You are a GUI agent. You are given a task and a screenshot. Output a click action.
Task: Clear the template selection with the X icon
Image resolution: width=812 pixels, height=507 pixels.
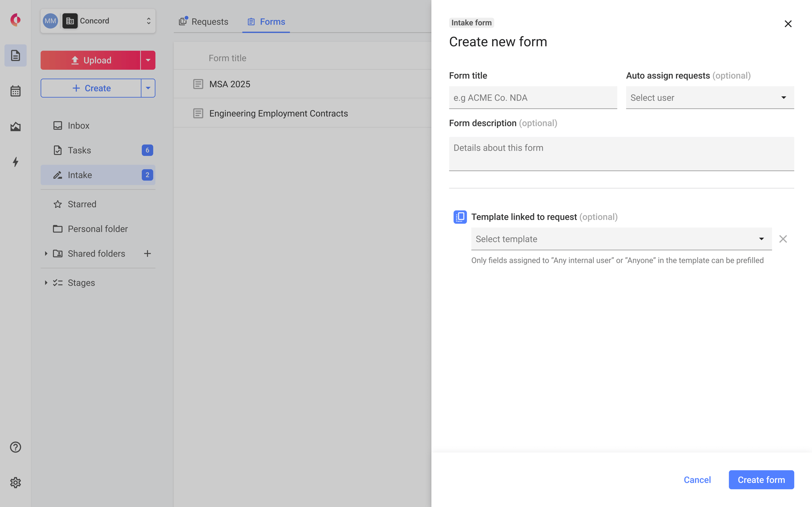783,239
